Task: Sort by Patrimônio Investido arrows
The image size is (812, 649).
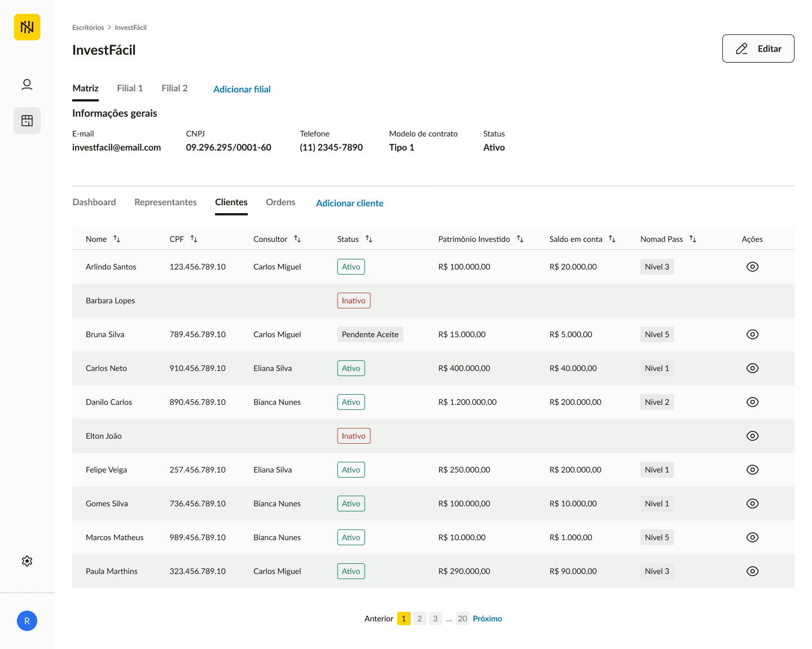Action: 520,239
